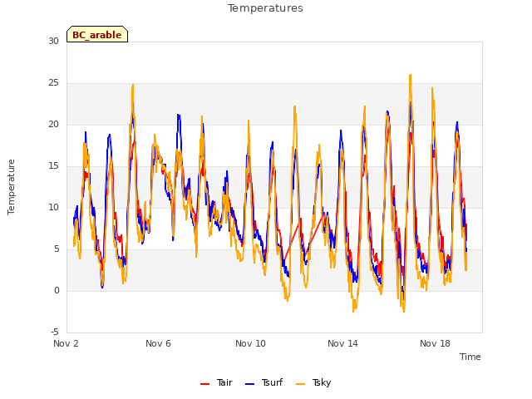Click the Temperatures chart title
The width and height of the screenshot is (532, 399).
(265, 8)
